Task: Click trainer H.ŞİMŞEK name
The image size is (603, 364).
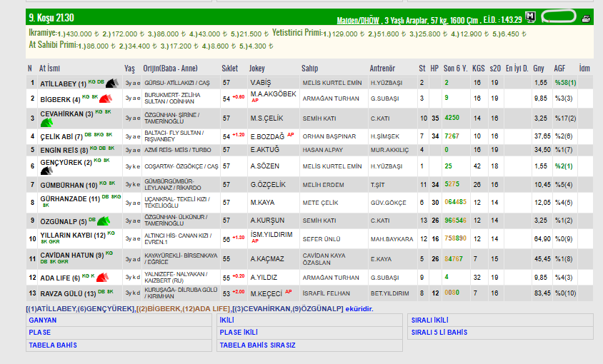Action: 385,136
